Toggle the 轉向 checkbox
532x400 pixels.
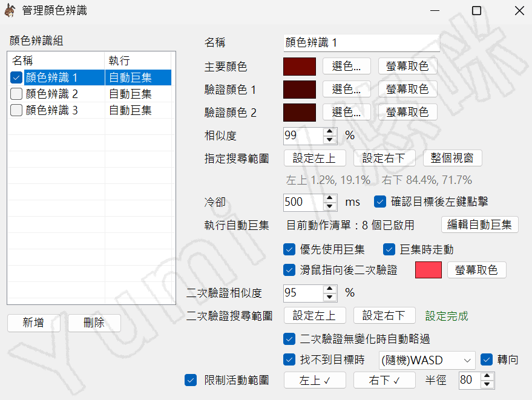point(487,359)
